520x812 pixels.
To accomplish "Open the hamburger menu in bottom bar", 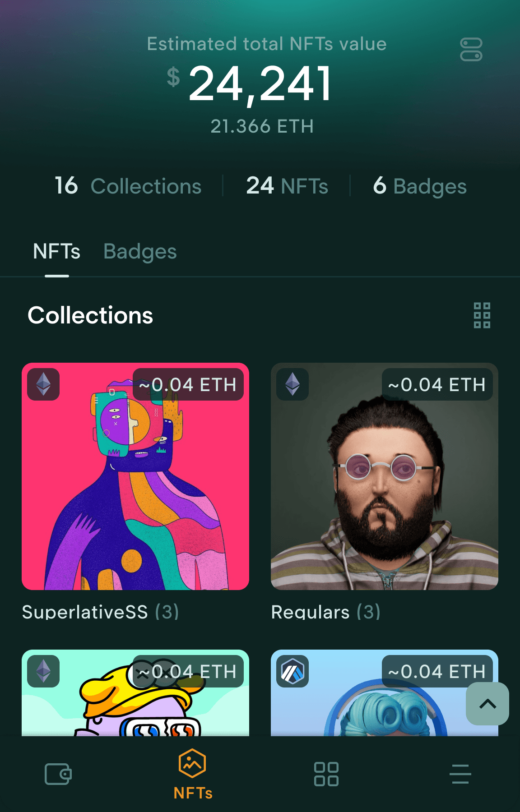I will pyautogui.click(x=460, y=774).
